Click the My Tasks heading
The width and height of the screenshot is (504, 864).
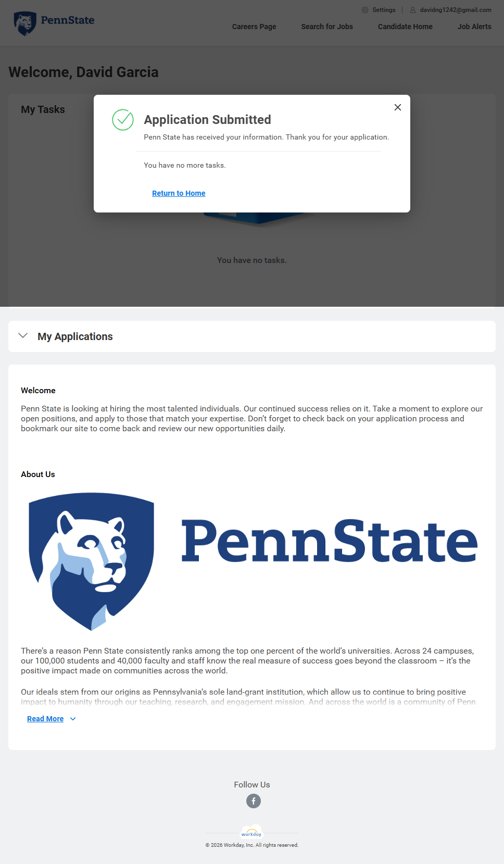(x=43, y=109)
